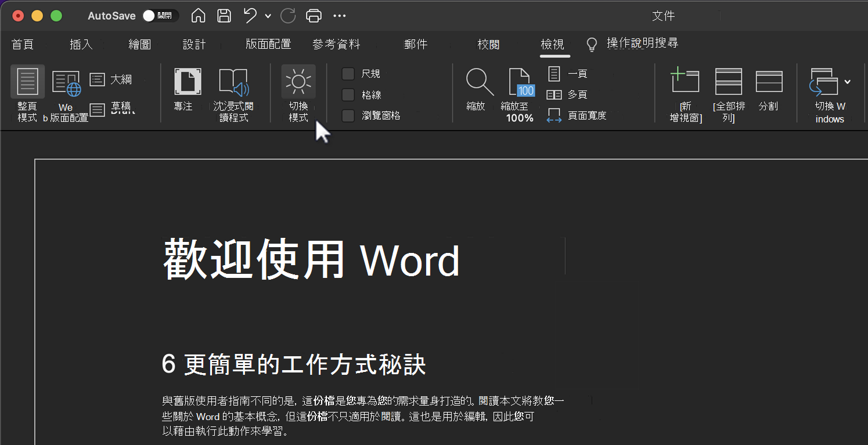Click the lightbulb help icon
Viewport: 868px width, 445px height.
click(592, 45)
